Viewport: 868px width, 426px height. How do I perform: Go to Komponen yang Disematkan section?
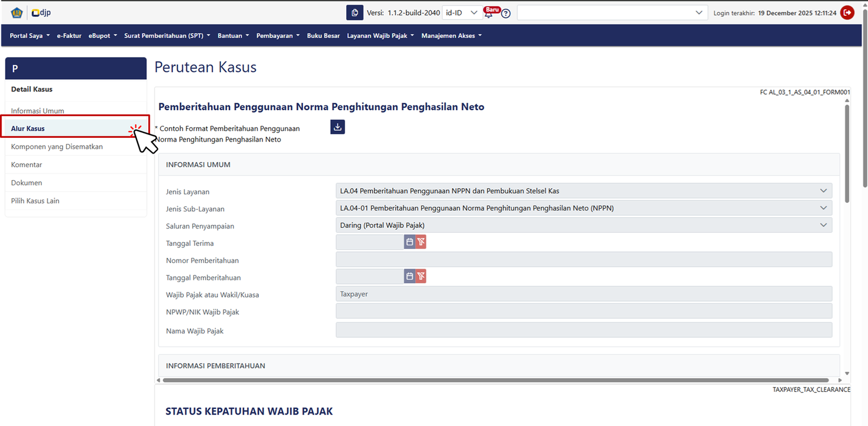click(57, 147)
